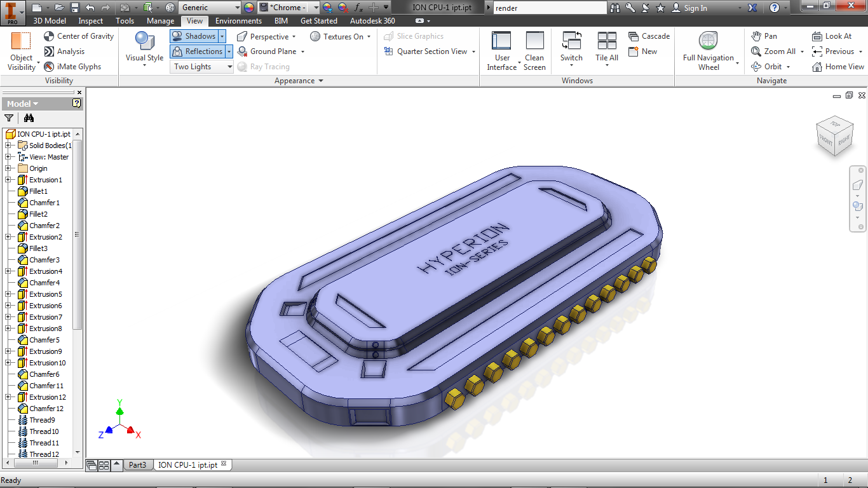Open the Visual Style dropdown button

(x=144, y=50)
